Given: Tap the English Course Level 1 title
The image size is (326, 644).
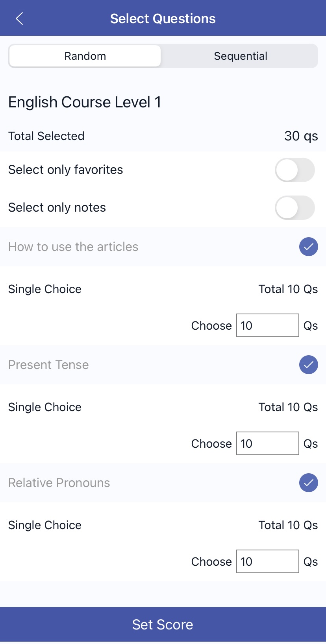Looking at the screenshot, I should (x=85, y=102).
